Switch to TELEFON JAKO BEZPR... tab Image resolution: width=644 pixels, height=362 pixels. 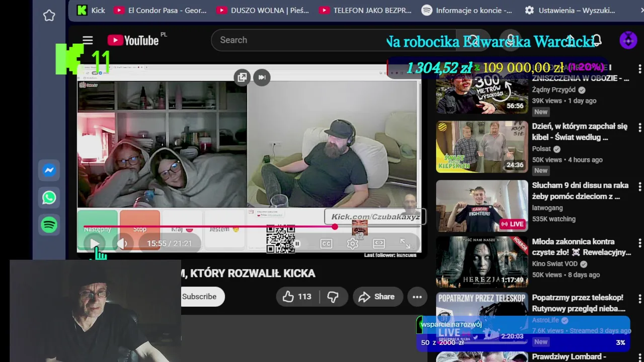click(x=366, y=10)
